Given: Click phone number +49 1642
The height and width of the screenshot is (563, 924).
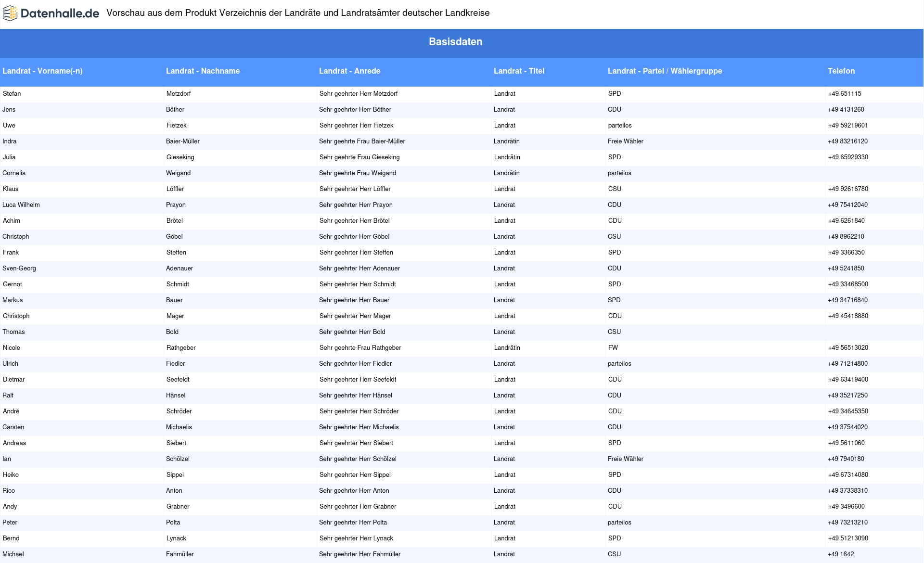Looking at the screenshot, I should click(x=840, y=554).
